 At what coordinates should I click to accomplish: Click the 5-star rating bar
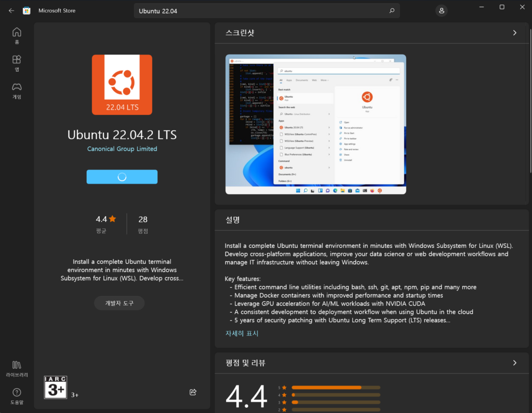336,388
